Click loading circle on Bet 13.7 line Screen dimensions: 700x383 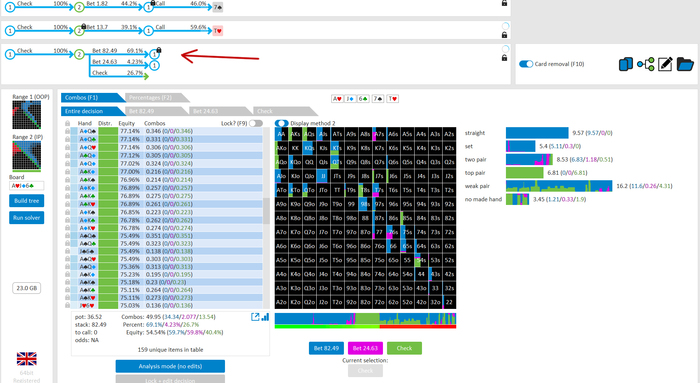(505, 26)
